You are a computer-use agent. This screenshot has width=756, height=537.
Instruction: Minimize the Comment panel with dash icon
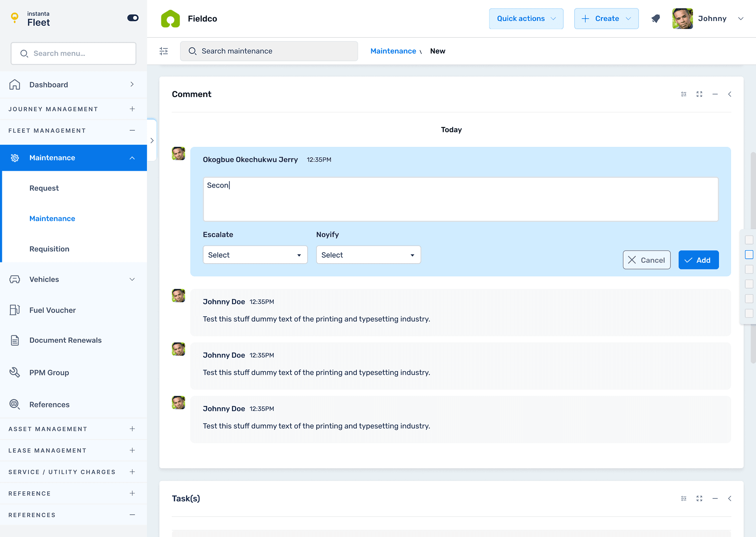715,94
